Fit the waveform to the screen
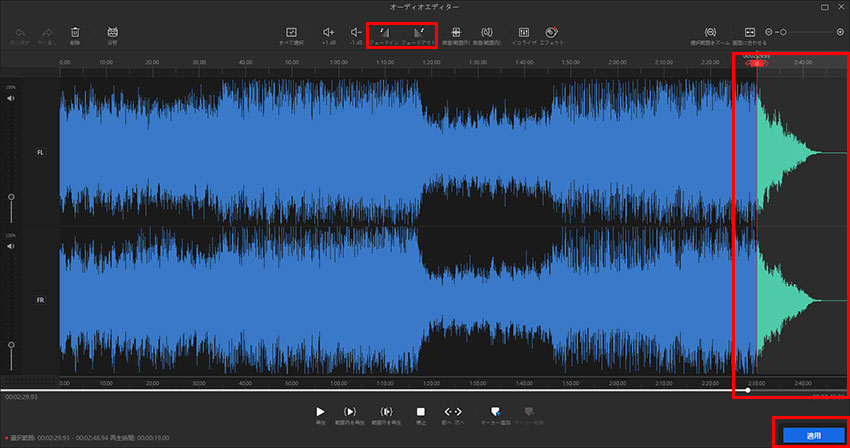Screen dimensions: 850x448 pos(750,36)
